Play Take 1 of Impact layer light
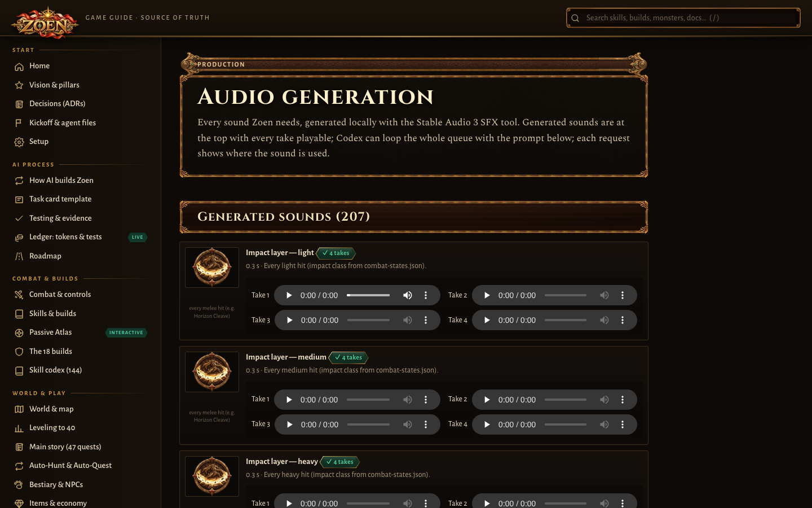Screen dimensions: 812x508 [289, 295]
